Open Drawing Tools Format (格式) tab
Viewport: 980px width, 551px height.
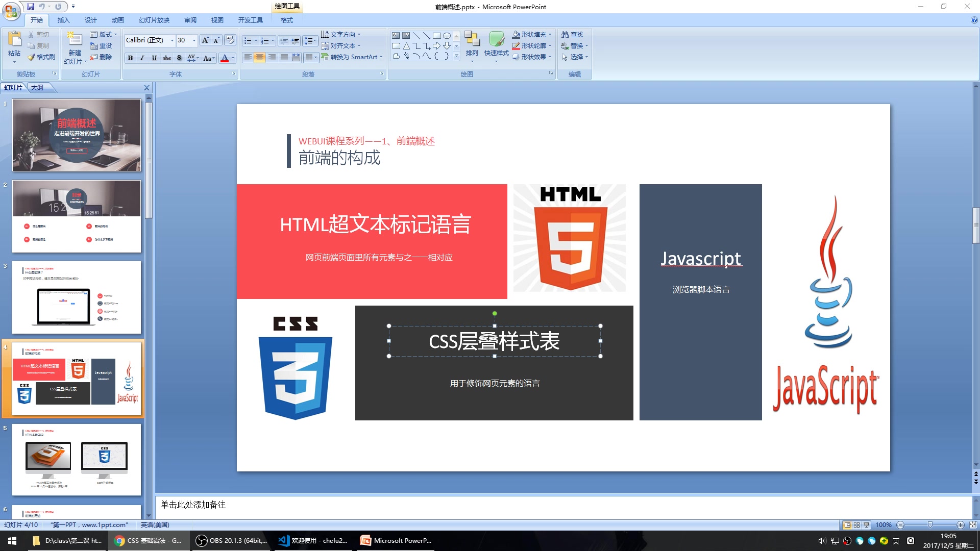pos(287,20)
